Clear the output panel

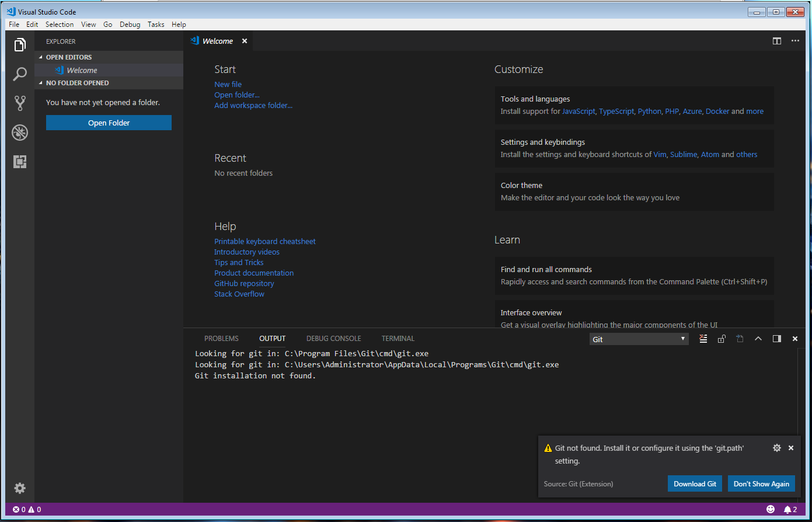pos(703,339)
